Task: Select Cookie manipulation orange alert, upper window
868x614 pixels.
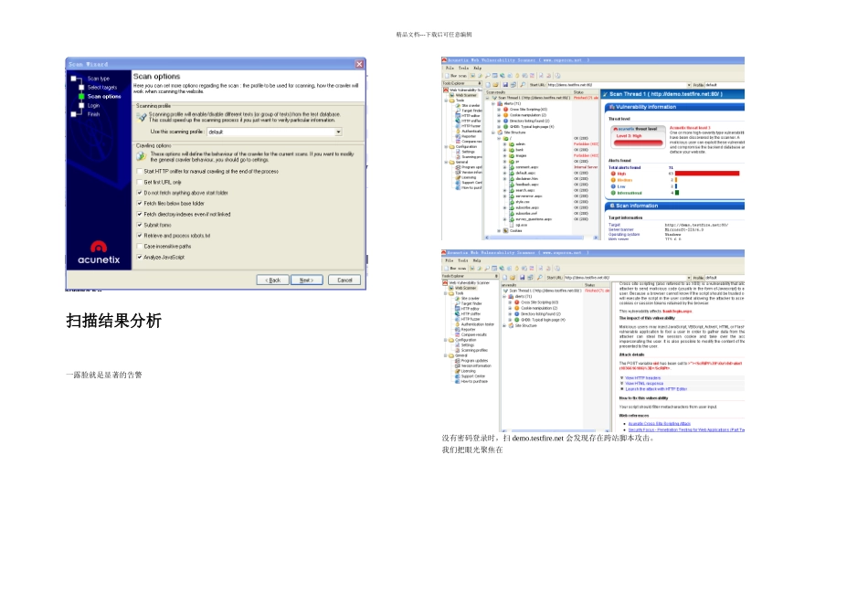Action: [524, 115]
